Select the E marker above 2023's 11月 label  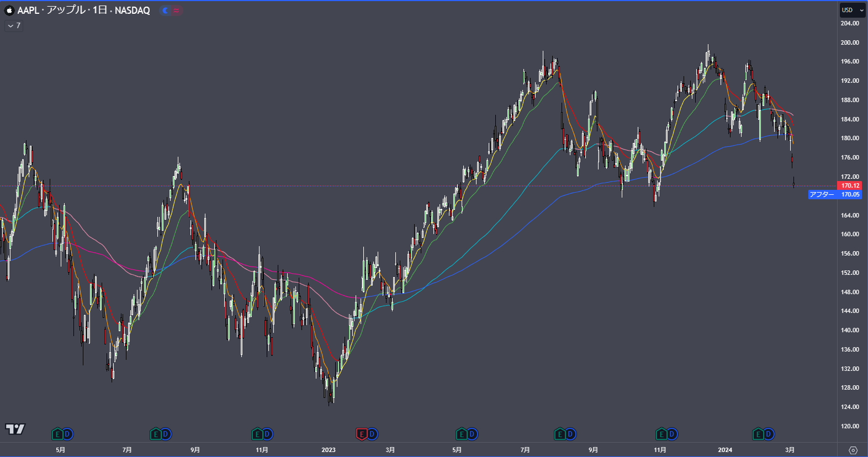pos(661,434)
